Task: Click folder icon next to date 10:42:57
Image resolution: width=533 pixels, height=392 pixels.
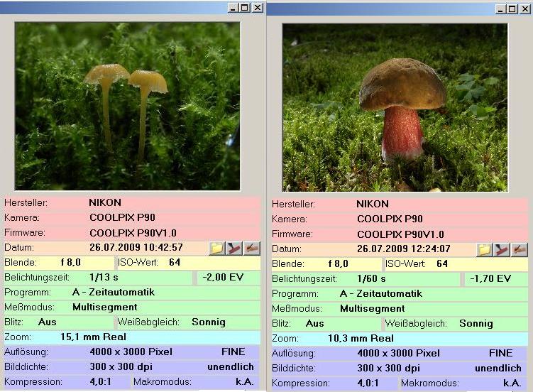Action: click(x=216, y=248)
